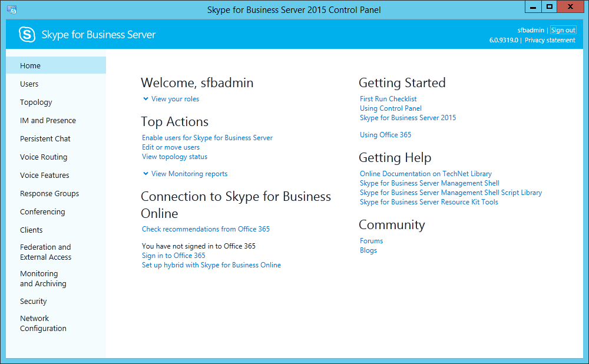Screen dimensions: 589x364
Task: Click the version number 6.0.9319.0
Action: coord(504,40)
